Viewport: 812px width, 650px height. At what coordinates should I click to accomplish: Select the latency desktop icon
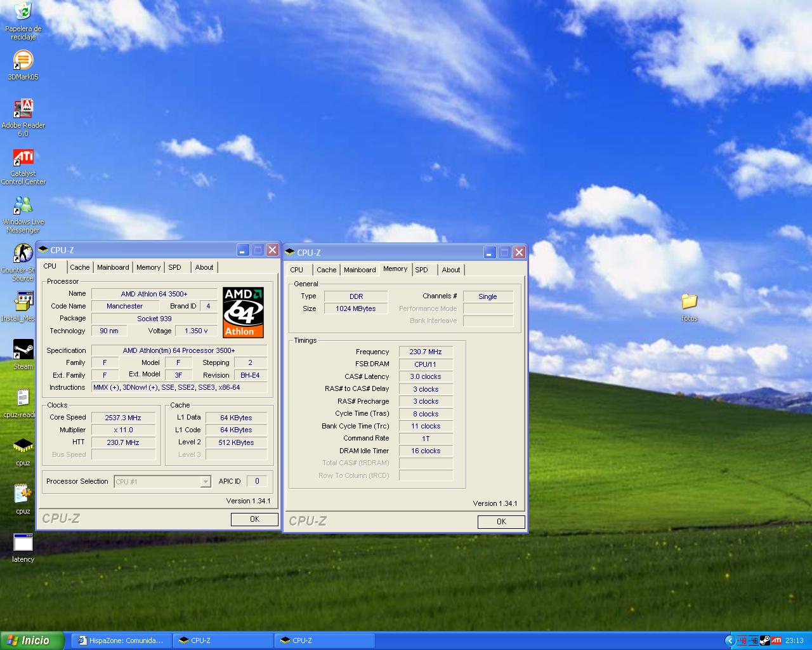tap(23, 543)
